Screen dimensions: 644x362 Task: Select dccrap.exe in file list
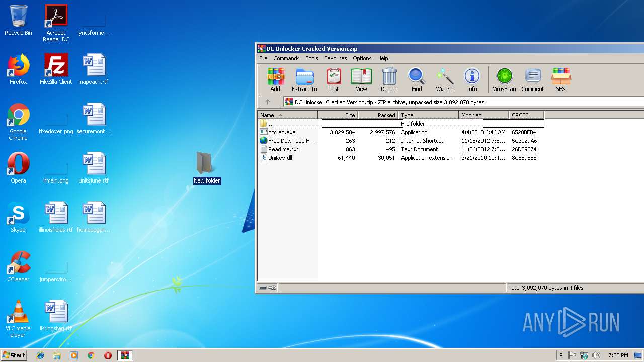[x=282, y=132]
